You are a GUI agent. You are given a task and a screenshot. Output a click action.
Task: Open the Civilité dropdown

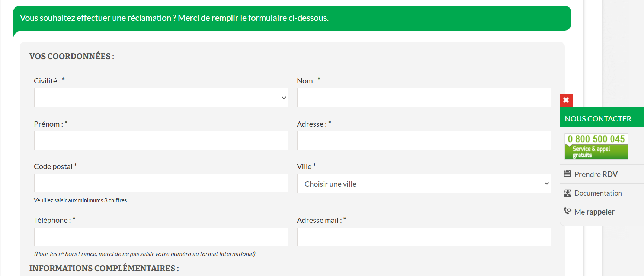pos(161,98)
